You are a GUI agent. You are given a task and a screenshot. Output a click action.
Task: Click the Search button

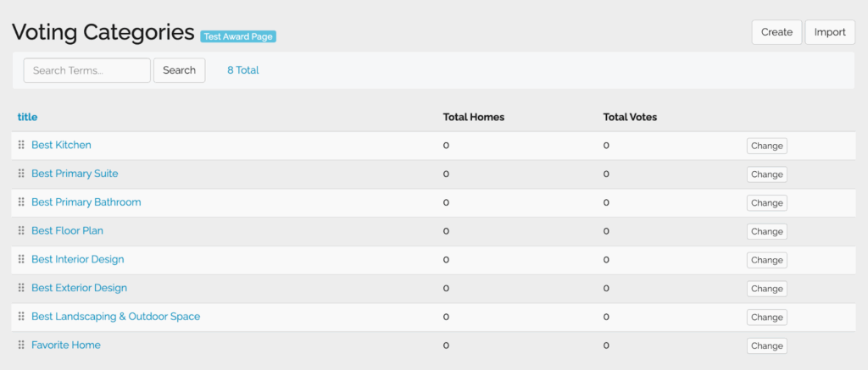tap(179, 70)
